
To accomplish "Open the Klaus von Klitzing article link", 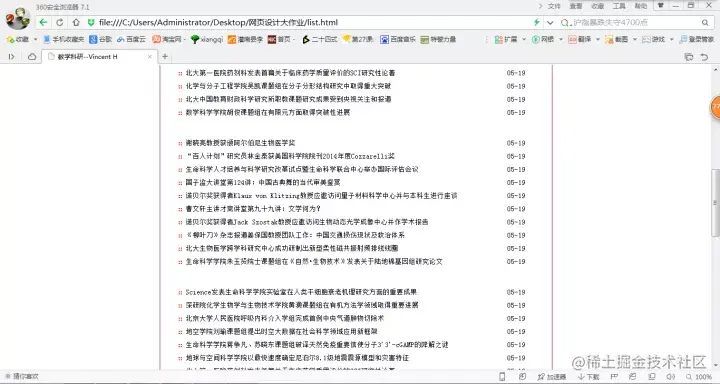I will click(x=321, y=196).
